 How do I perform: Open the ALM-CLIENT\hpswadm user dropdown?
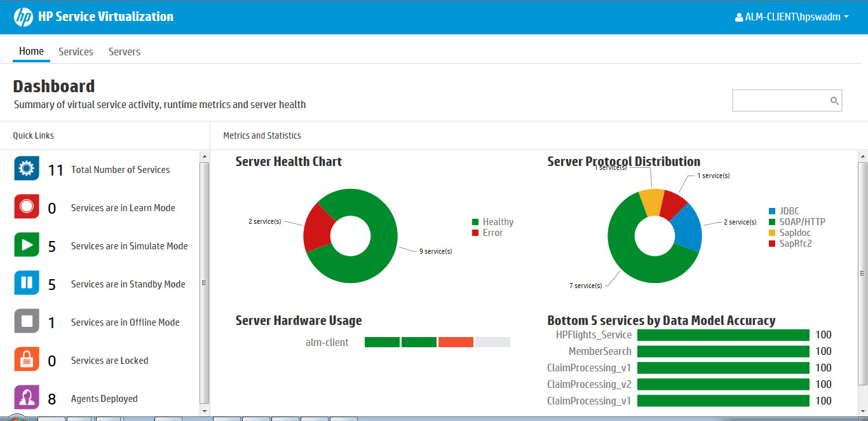click(792, 17)
